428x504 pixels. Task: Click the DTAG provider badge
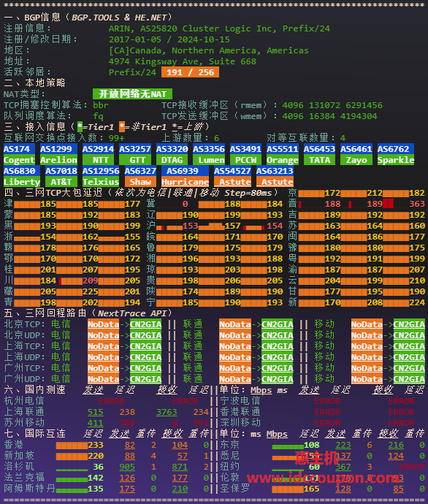pyautogui.click(x=172, y=160)
